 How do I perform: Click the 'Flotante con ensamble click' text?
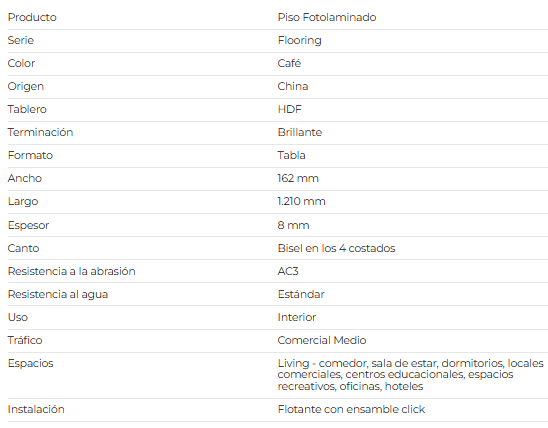(x=351, y=409)
